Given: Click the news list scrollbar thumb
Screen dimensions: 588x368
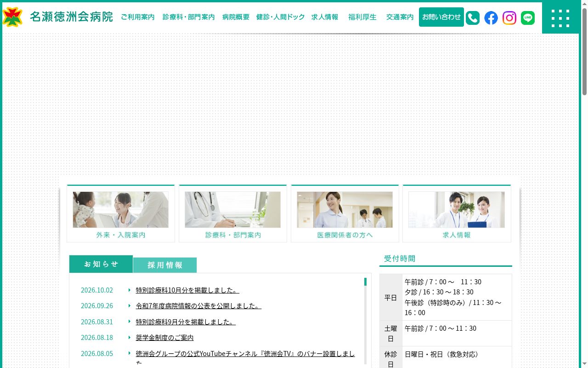Looking at the screenshot, I should 366,282.
